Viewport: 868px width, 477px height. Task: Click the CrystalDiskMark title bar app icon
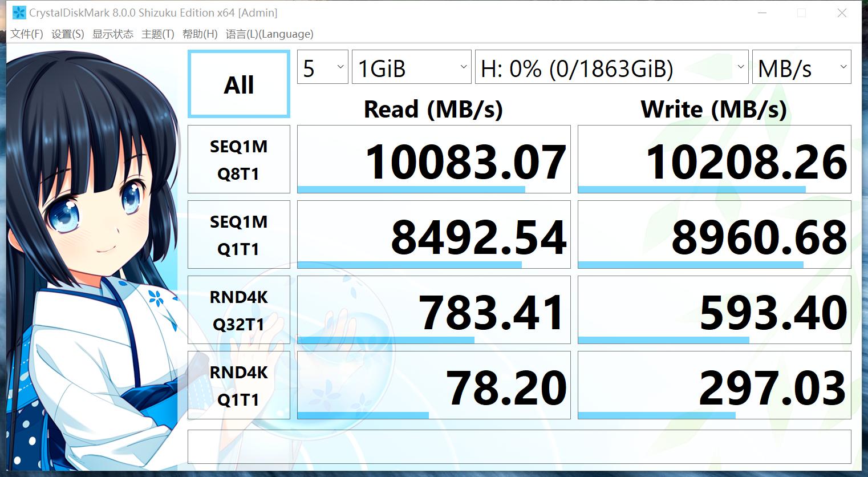click(x=19, y=13)
